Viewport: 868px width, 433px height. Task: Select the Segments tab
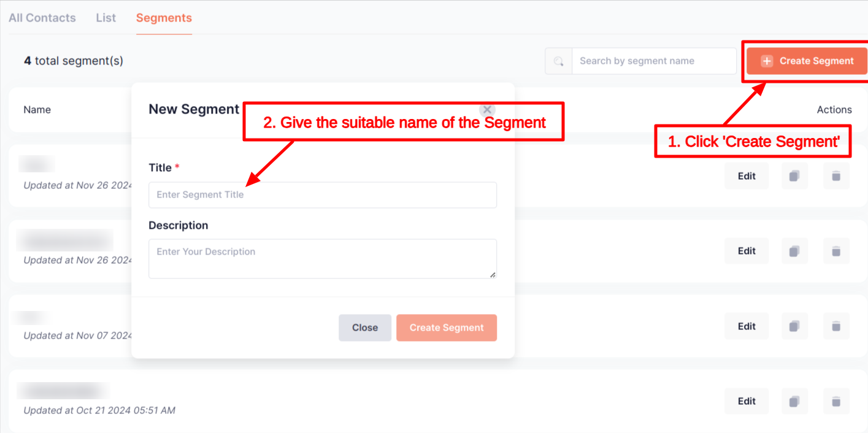[164, 18]
